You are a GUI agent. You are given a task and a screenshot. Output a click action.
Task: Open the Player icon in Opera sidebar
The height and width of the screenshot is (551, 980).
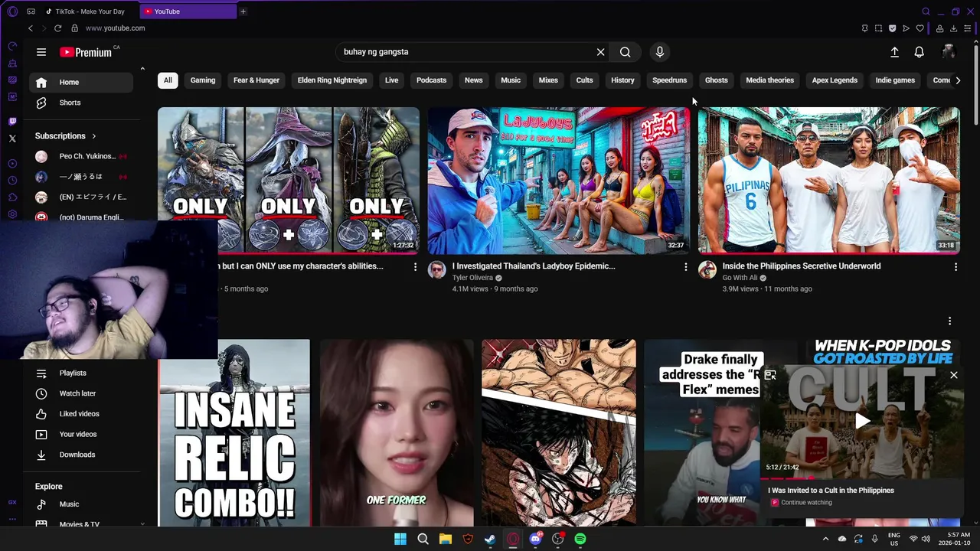(12, 164)
